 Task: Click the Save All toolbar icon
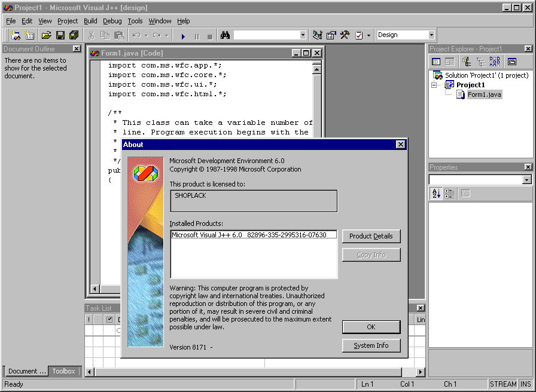pyautogui.click(x=74, y=35)
